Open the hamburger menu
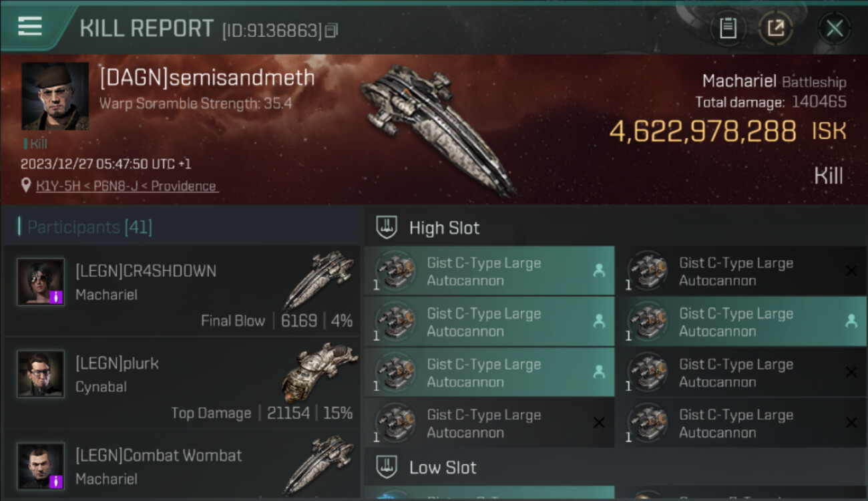The height and width of the screenshot is (501, 868). click(30, 26)
